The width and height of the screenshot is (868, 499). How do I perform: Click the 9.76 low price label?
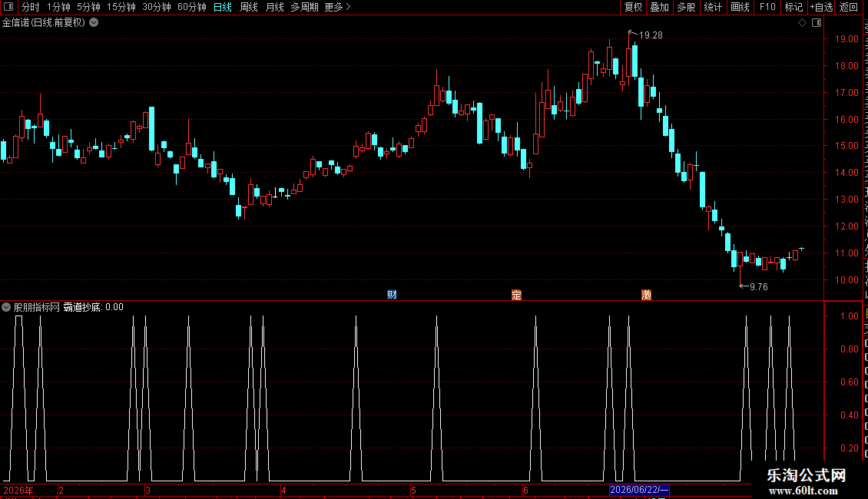pyautogui.click(x=758, y=287)
